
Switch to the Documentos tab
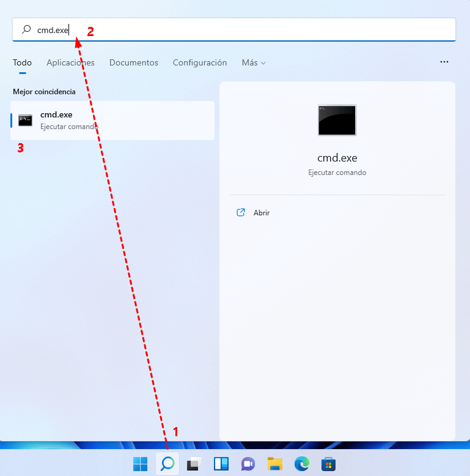point(133,62)
